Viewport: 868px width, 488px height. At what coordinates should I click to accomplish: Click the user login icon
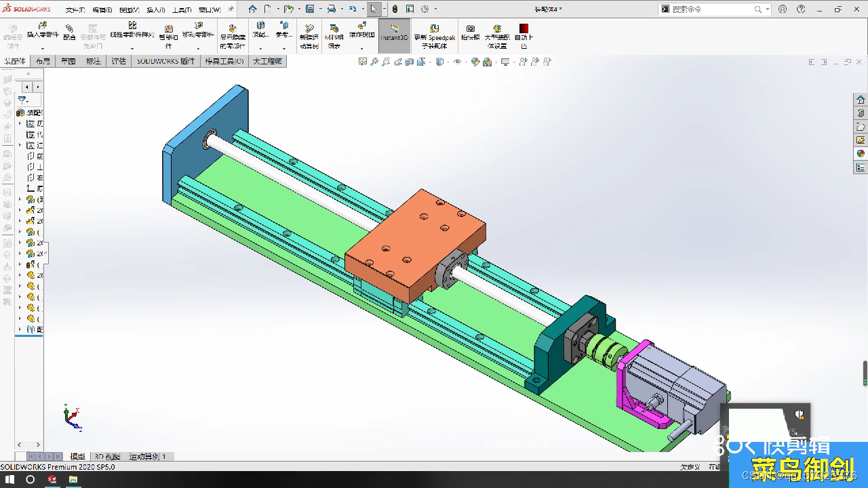(x=783, y=9)
